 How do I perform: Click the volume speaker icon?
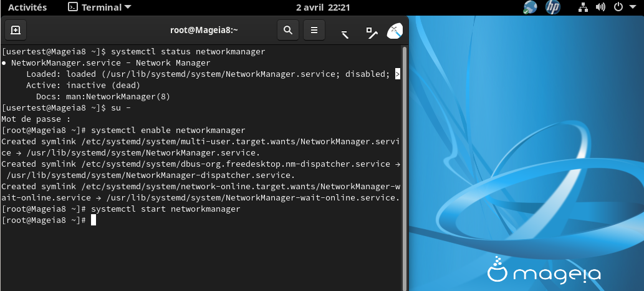(x=600, y=7)
